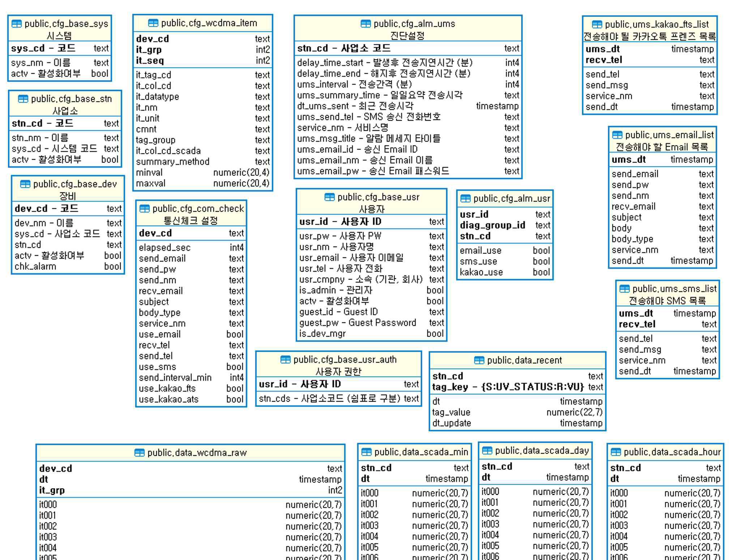Viewport: 739px width, 560px height.
Task: Click the delay_time_start column in cfg_alm_ums
Action: (408, 63)
